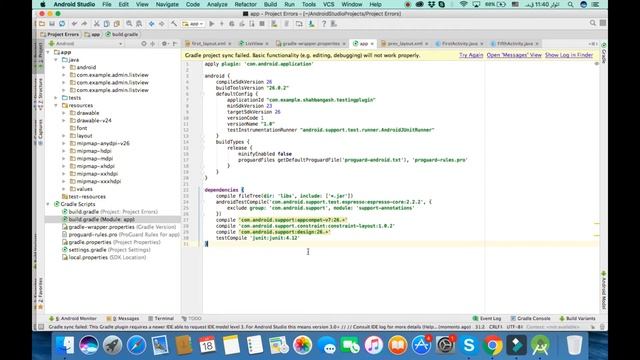Click the Redo arrow icon

(x=84, y=24)
